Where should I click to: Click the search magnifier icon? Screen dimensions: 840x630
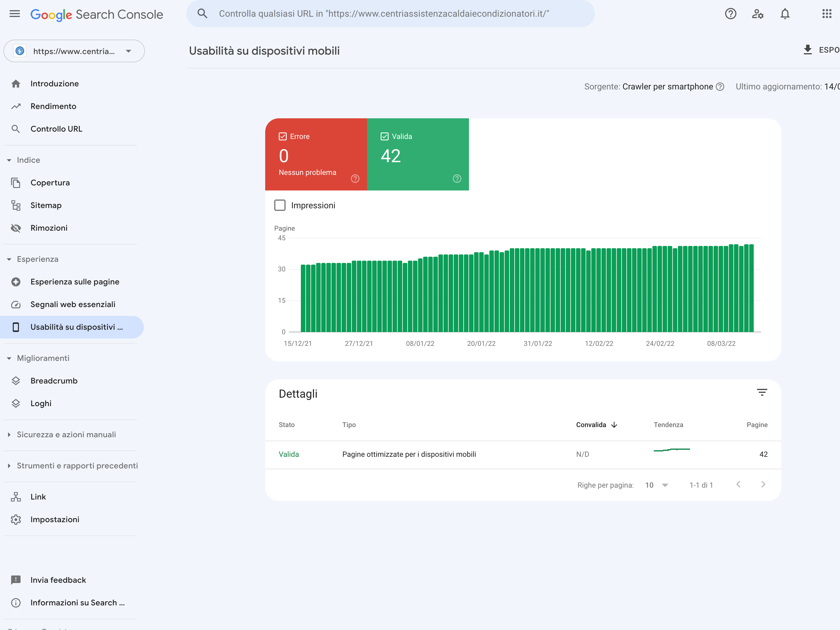pos(202,14)
